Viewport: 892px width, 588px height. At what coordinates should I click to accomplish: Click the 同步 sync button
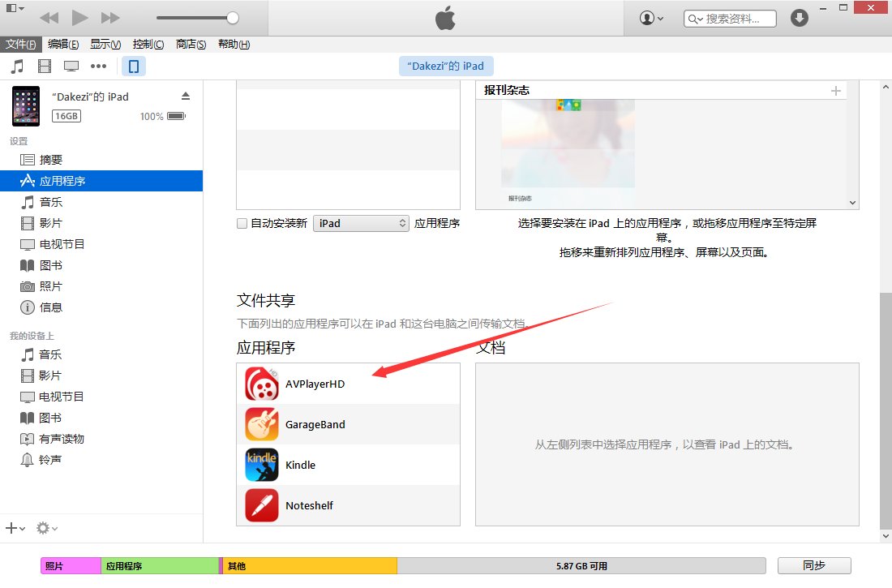click(x=814, y=565)
